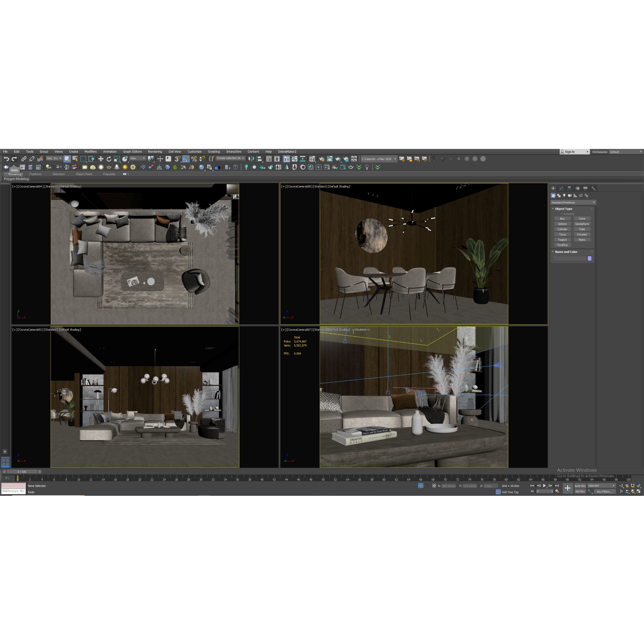Open the Standard Primitives dropdown
The width and height of the screenshot is (644, 644).
(573, 202)
